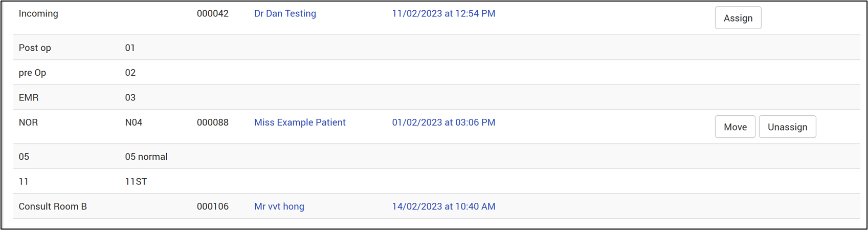Select the Incoming row label

pos(38,14)
